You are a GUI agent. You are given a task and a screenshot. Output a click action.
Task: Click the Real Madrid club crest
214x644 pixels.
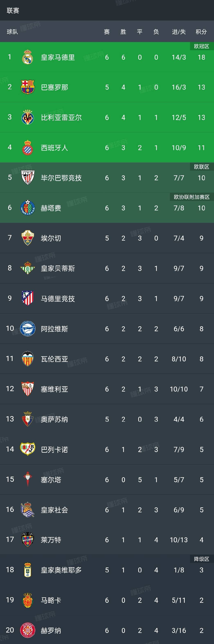28,57
